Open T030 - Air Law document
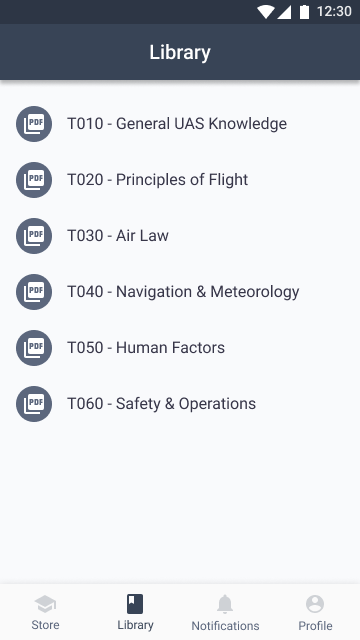 (x=180, y=236)
